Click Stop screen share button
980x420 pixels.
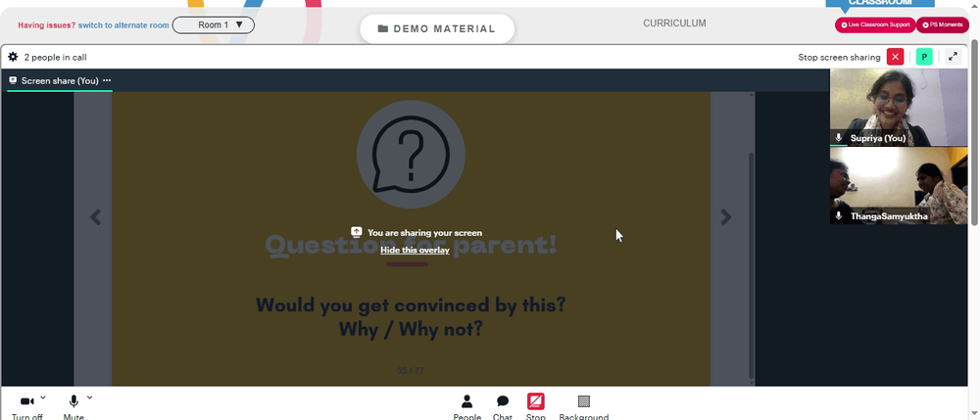(536, 407)
